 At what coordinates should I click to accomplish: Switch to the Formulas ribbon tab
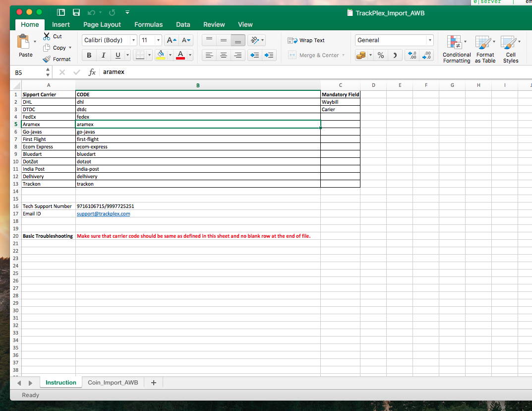[x=148, y=24]
